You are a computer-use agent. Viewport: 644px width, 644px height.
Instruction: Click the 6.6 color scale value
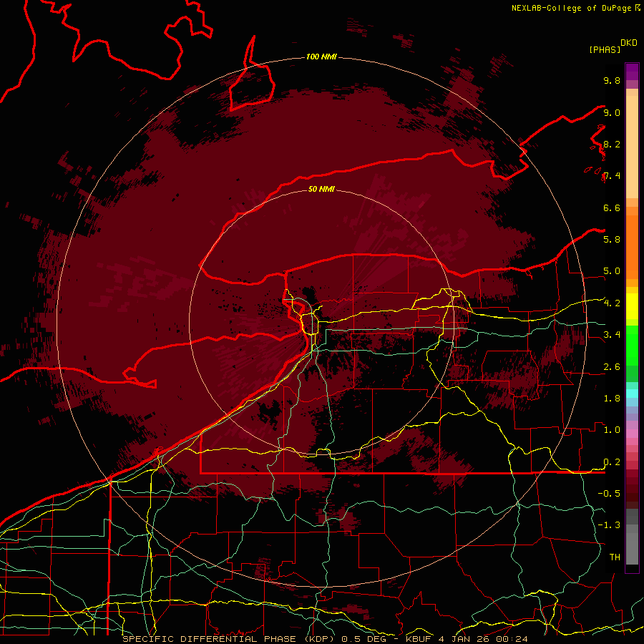612,208
